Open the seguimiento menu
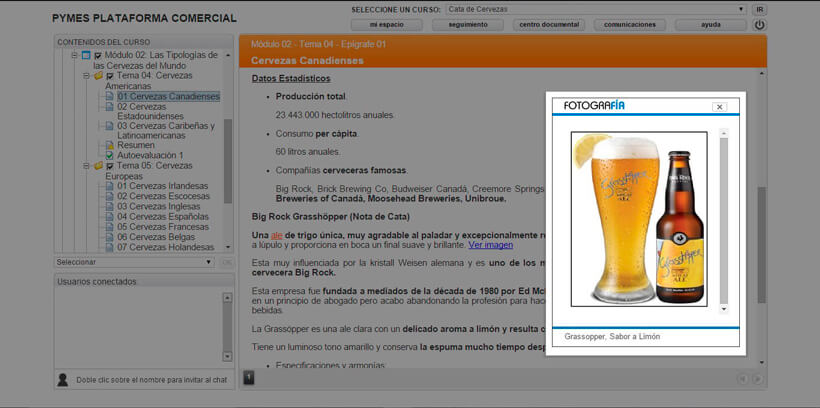 pos(468,25)
